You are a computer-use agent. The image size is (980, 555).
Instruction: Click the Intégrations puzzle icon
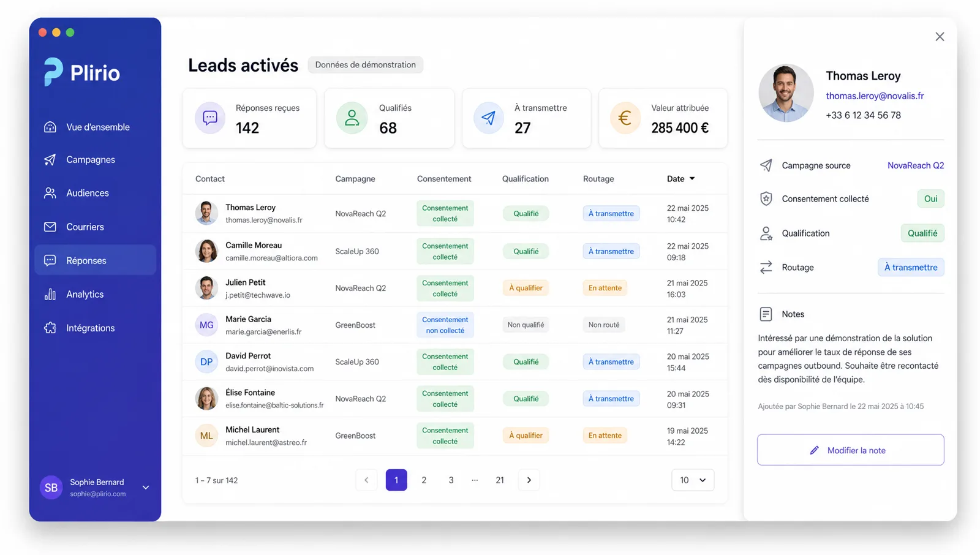click(50, 328)
